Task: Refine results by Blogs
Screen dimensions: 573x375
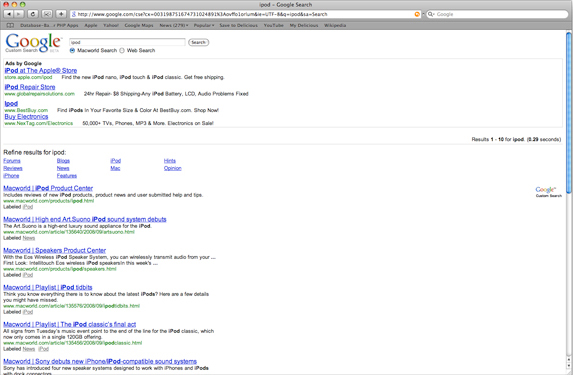Action: click(x=63, y=161)
